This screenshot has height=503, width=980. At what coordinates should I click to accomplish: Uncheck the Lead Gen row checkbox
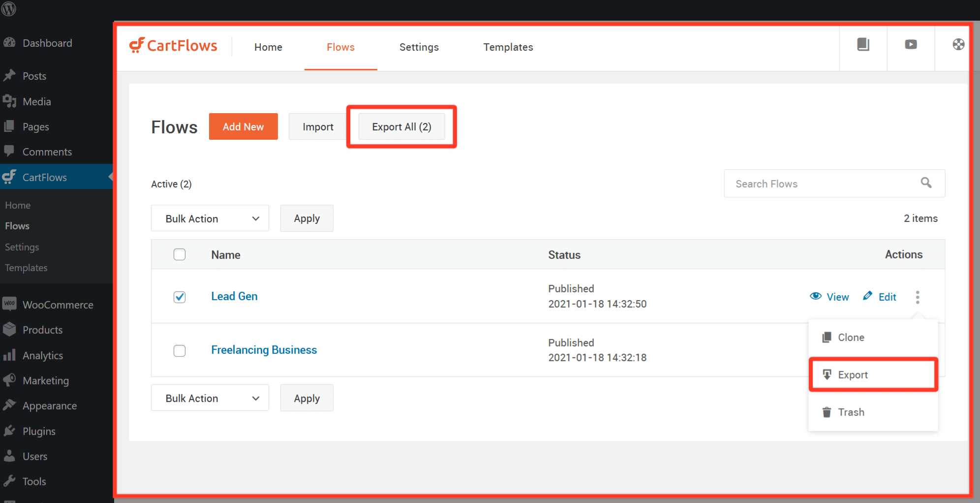point(180,297)
